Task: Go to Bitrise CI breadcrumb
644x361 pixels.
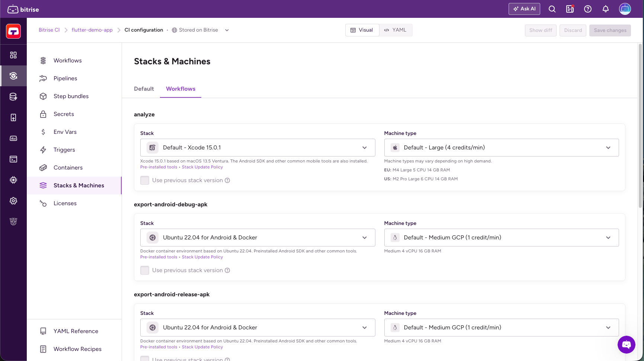Action: 49,30
